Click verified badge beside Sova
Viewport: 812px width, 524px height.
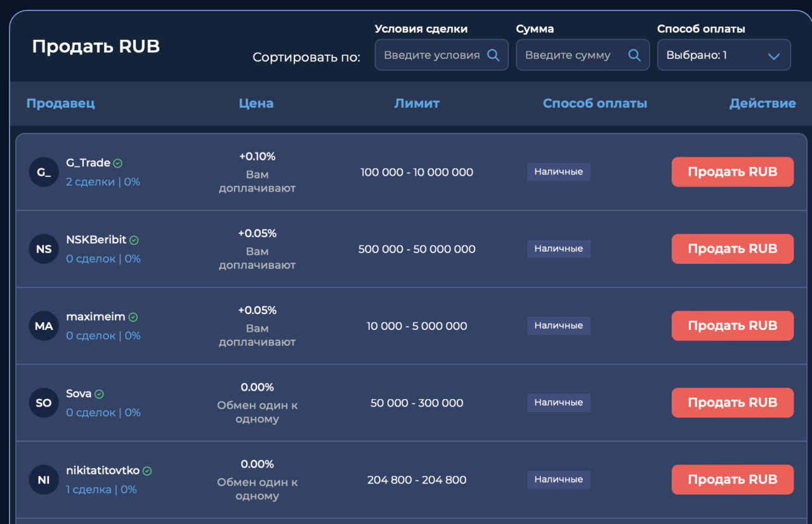pyautogui.click(x=99, y=394)
